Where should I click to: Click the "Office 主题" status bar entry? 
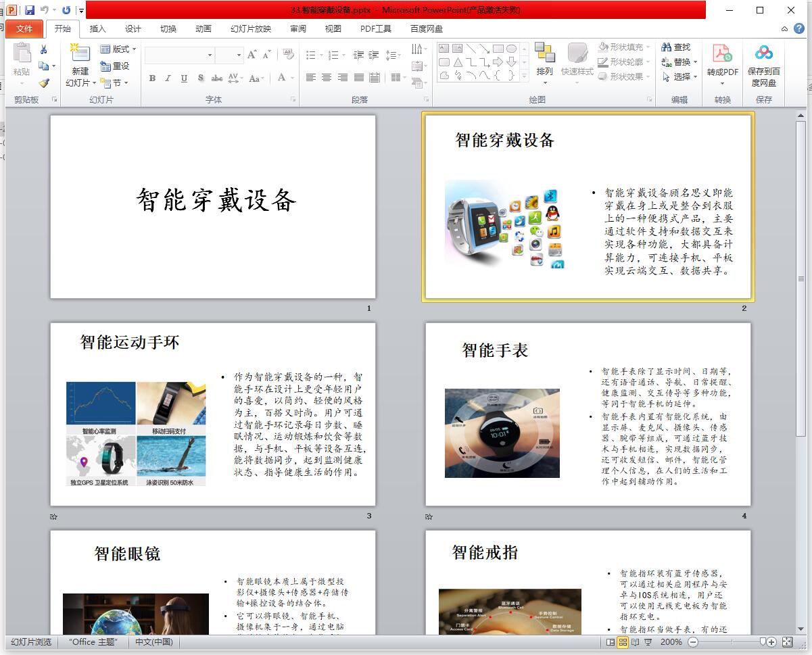(x=93, y=642)
